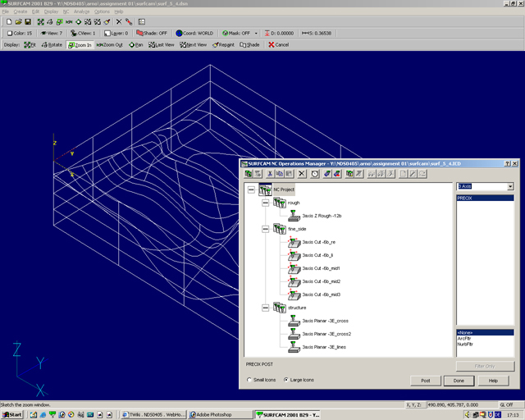The image size is (525, 420).
Task: Click the Done button
Action: (459, 381)
